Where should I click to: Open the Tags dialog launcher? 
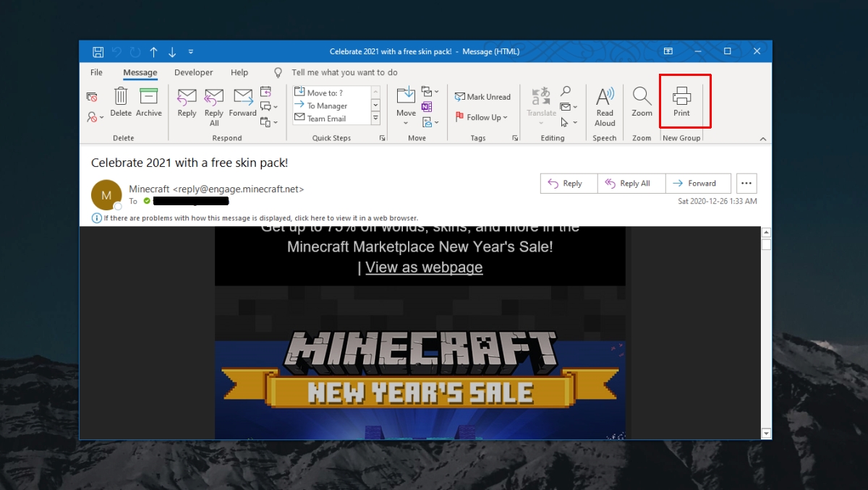click(x=515, y=138)
